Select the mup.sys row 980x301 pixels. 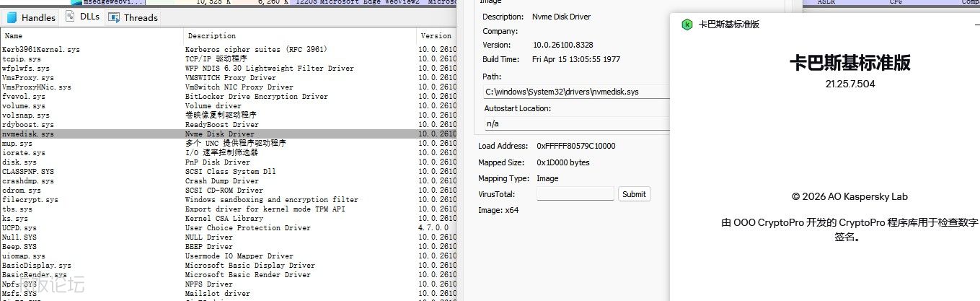pos(229,143)
